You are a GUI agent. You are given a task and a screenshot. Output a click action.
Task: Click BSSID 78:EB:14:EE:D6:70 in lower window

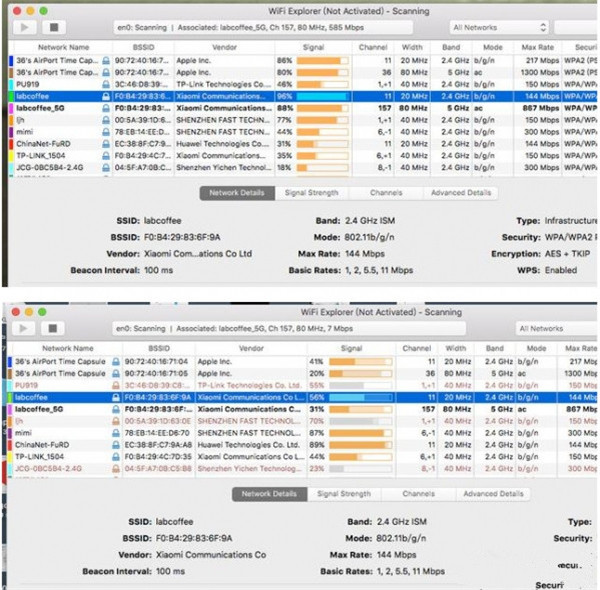(157, 433)
